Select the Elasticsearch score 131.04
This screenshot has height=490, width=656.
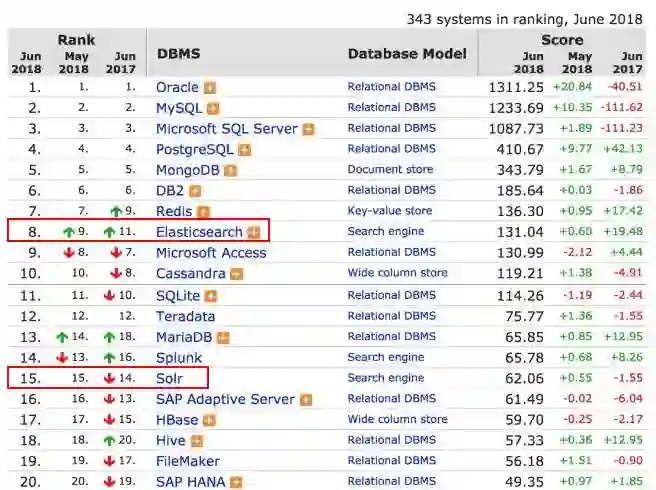(x=520, y=232)
